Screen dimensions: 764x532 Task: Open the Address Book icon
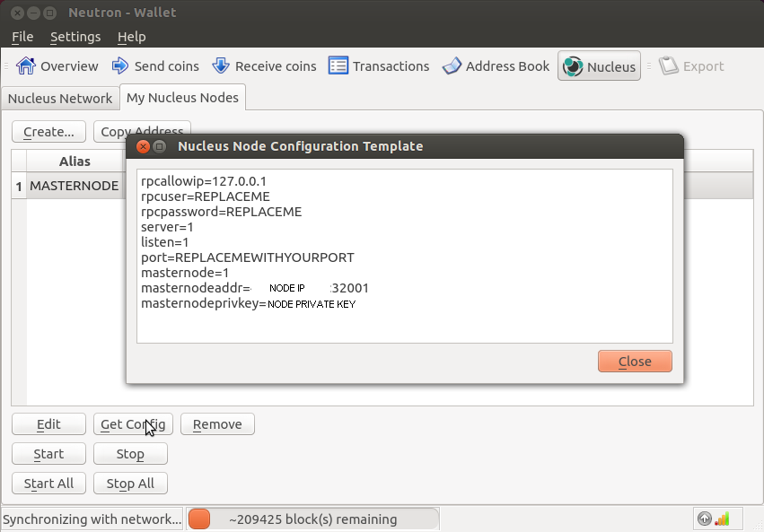pyautogui.click(x=452, y=65)
